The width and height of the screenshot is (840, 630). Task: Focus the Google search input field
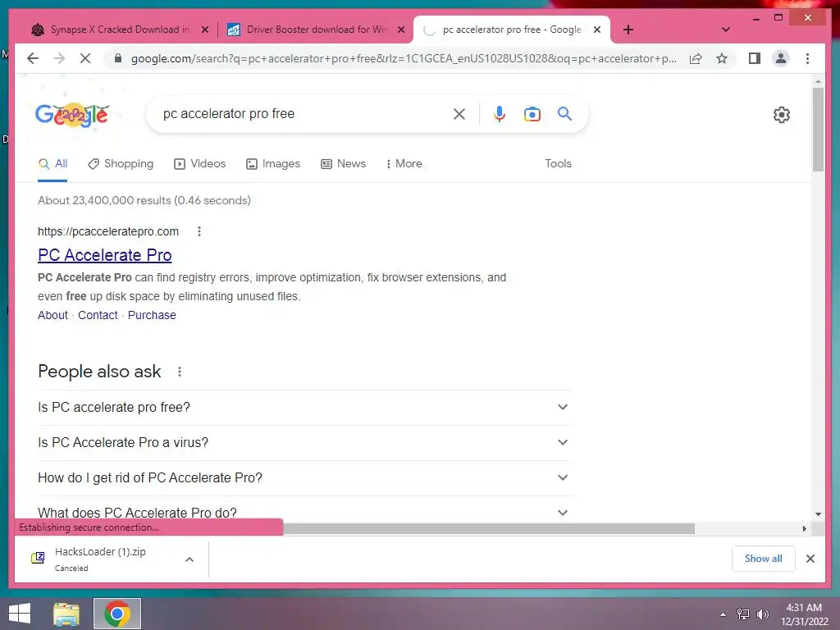click(303, 113)
